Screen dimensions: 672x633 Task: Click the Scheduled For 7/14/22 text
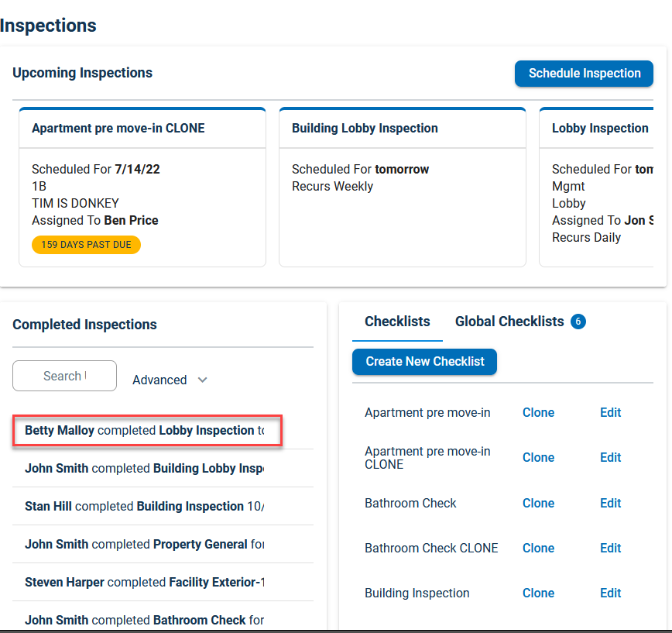95,170
